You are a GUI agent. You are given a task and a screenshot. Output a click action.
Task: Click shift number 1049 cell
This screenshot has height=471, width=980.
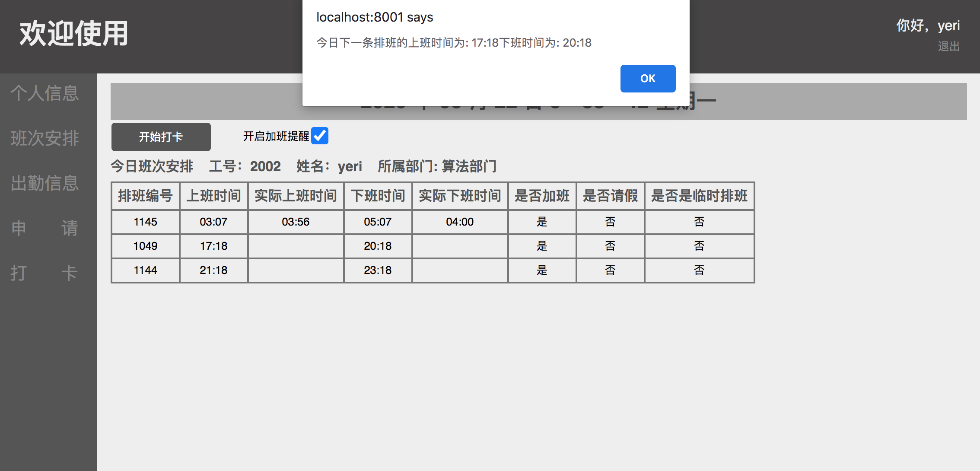pos(145,246)
